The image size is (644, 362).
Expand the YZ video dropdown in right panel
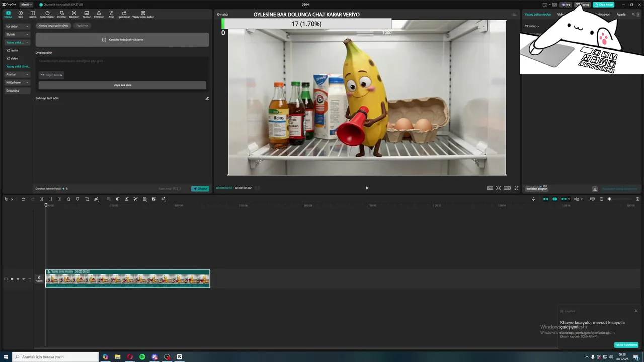coord(532,26)
